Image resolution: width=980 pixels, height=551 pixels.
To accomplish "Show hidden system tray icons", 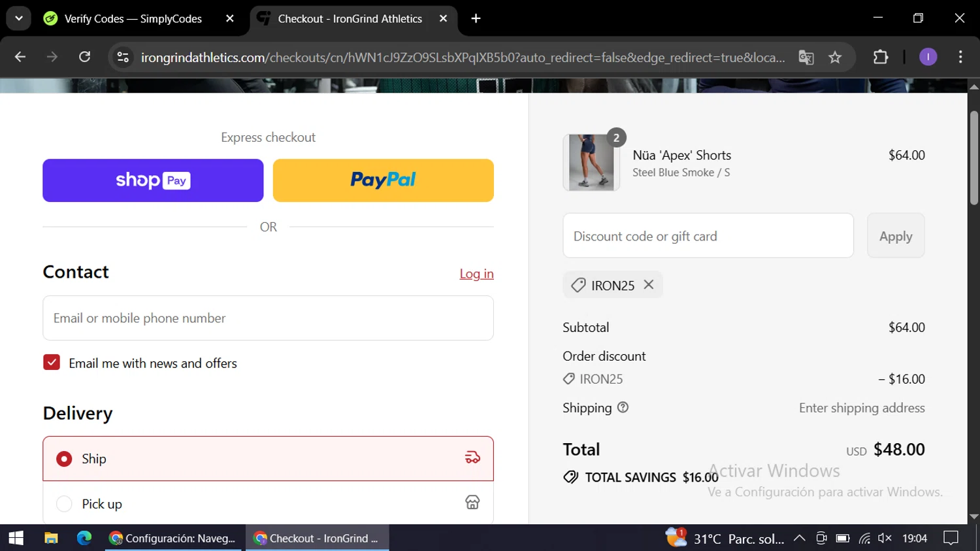I will pyautogui.click(x=799, y=539).
